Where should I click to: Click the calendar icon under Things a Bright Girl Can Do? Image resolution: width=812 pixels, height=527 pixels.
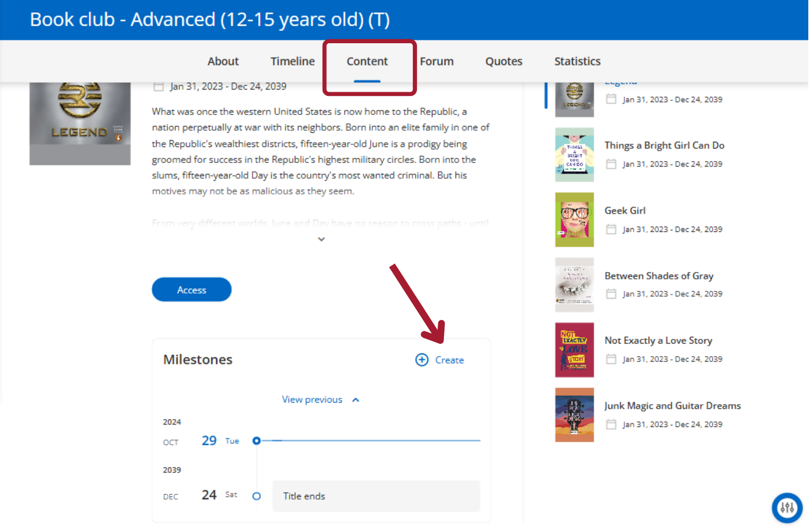(611, 164)
